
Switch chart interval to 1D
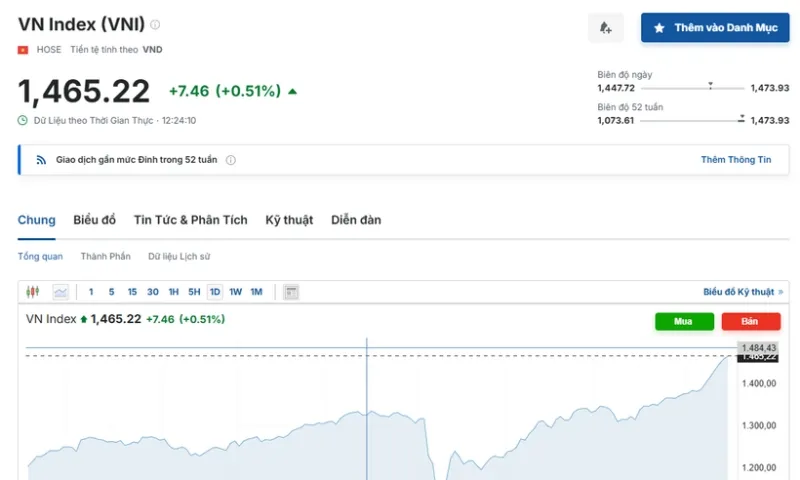coord(215,292)
